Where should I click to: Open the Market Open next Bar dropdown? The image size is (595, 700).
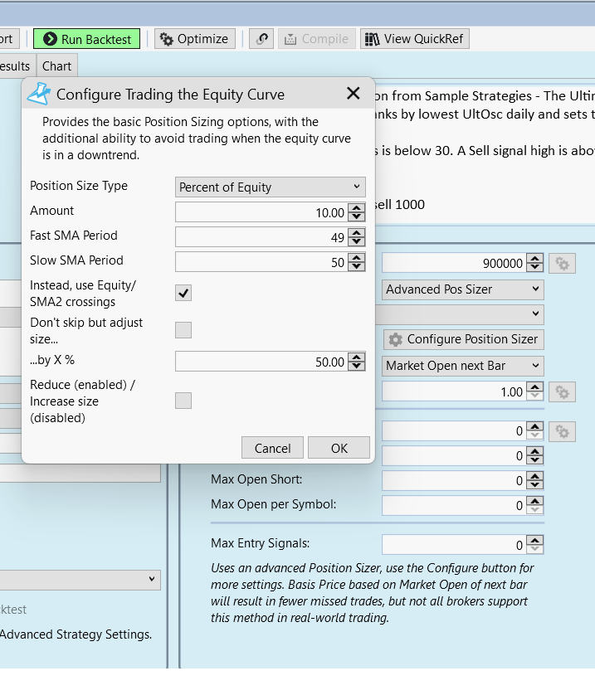point(463,366)
